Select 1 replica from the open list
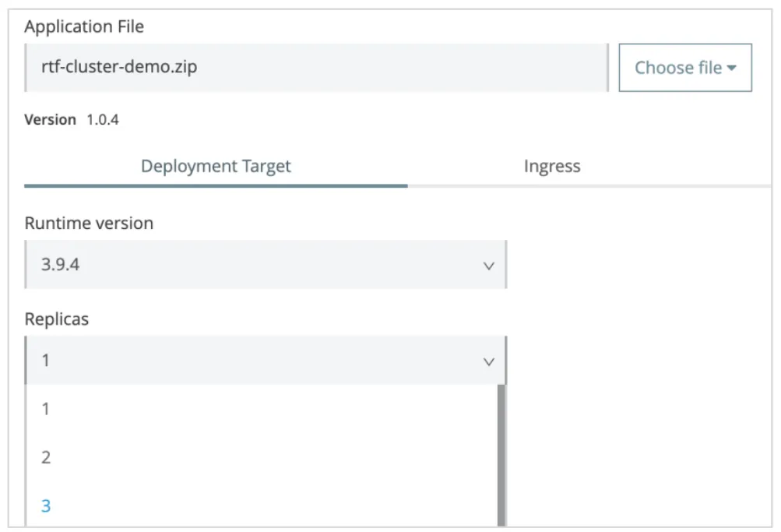This screenshot has height=532, width=781. [x=45, y=408]
